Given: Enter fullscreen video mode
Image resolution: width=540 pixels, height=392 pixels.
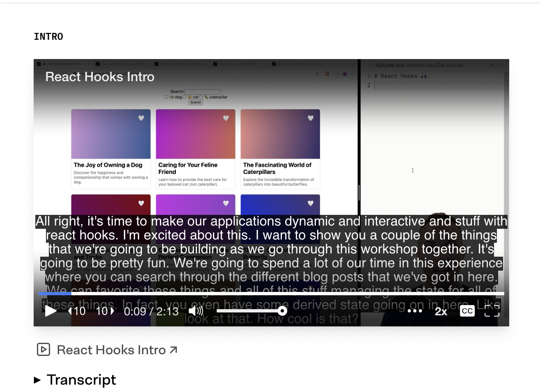Looking at the screenshot, I should point(492,311).
